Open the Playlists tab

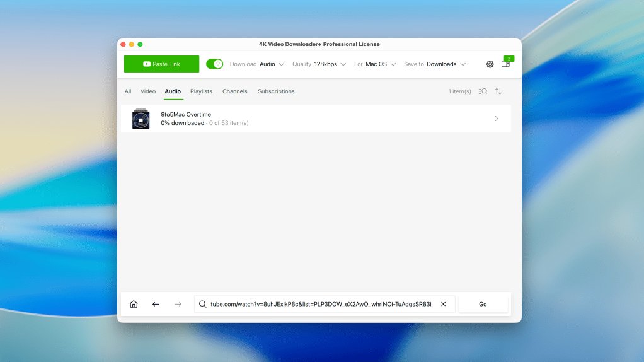click(201, 91)
